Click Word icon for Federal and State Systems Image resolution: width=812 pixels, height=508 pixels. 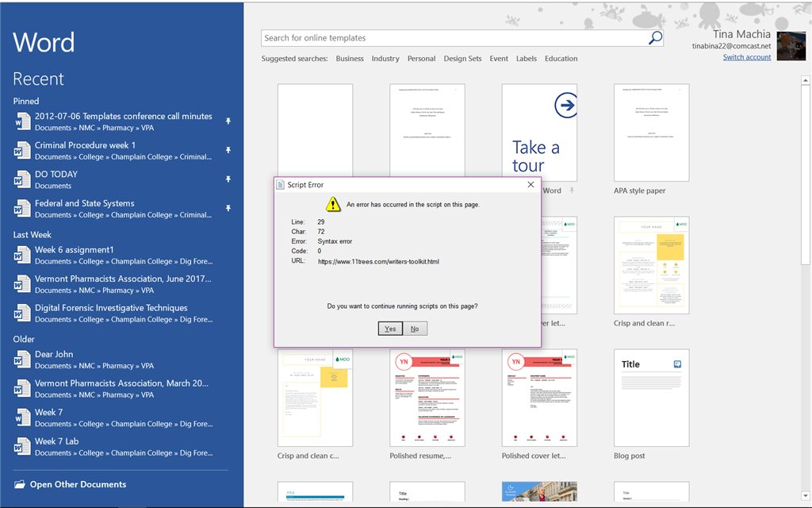click(21, 209)
